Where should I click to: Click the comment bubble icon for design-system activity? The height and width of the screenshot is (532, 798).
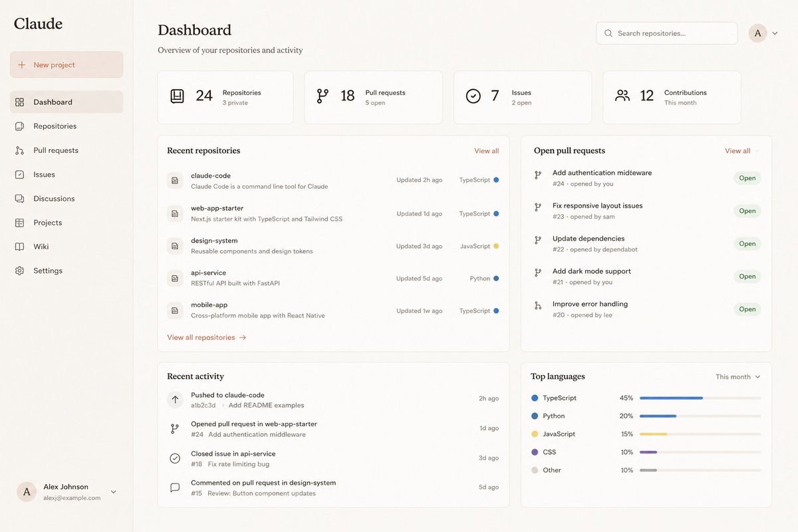[x=175, y=487]
